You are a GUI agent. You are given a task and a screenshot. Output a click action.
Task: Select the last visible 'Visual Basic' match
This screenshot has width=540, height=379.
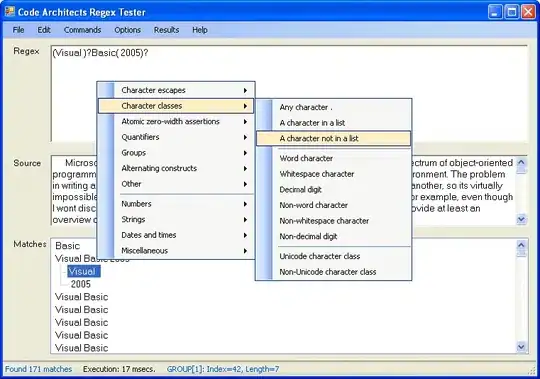(82, 348)
